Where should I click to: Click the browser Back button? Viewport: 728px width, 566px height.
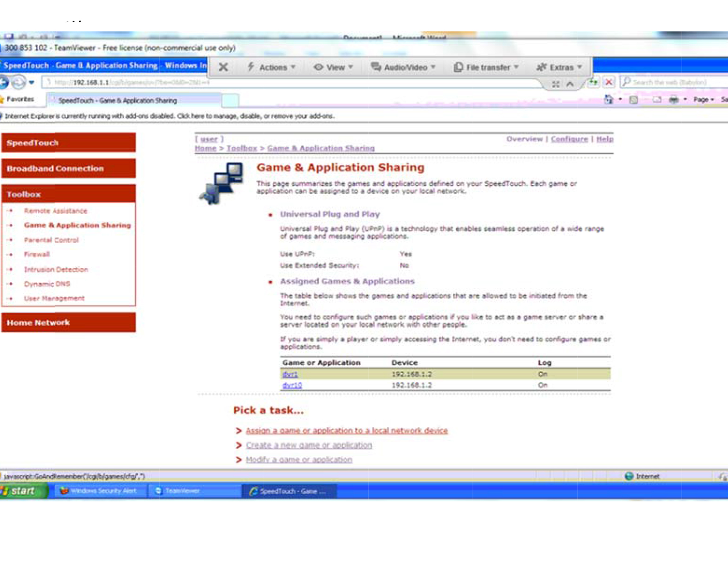(x=4, y=82)
